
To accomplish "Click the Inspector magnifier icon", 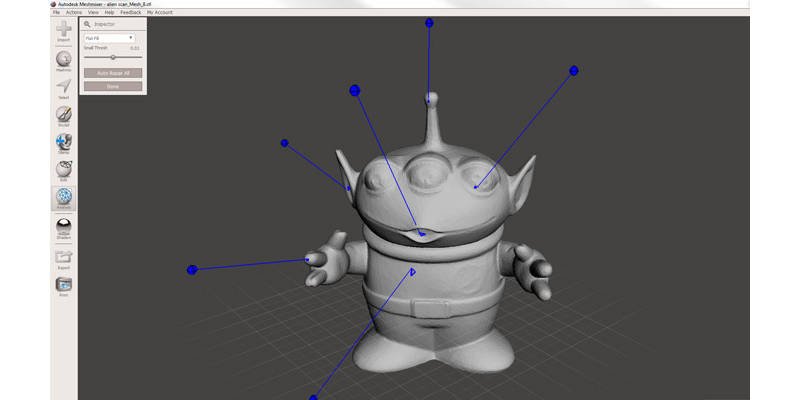I will 87,24.
